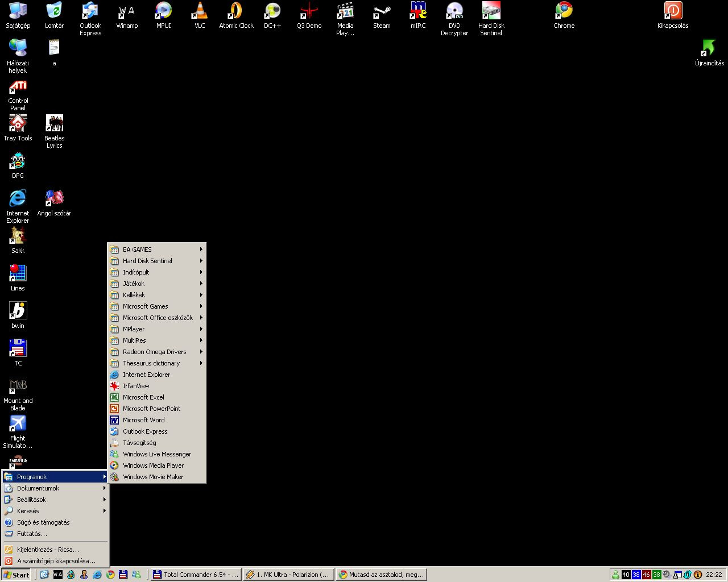
Task: Click the Start button
Action: point(16,575)
